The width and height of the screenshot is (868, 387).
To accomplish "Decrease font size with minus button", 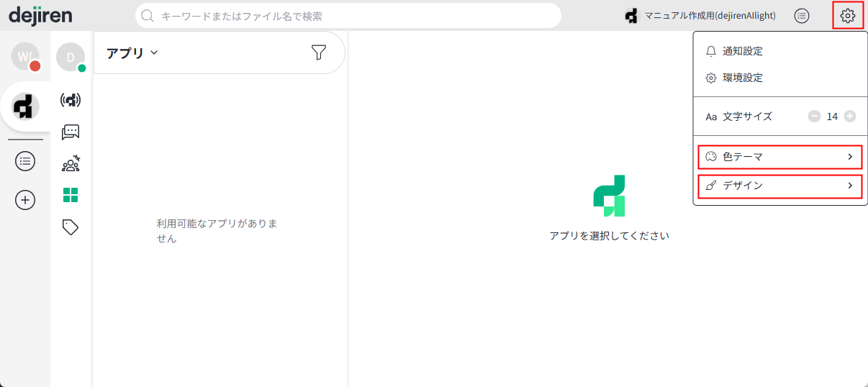I will [814, 117].
